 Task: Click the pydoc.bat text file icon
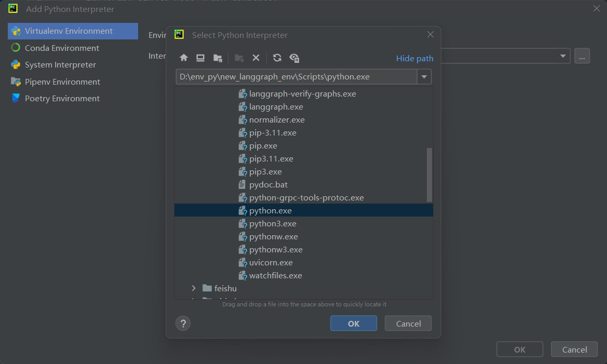242,185
